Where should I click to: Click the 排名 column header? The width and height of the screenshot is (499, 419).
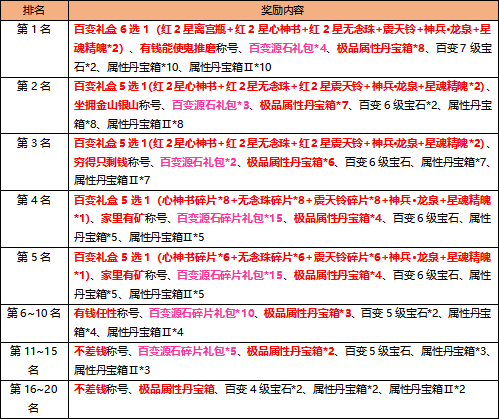34,10
